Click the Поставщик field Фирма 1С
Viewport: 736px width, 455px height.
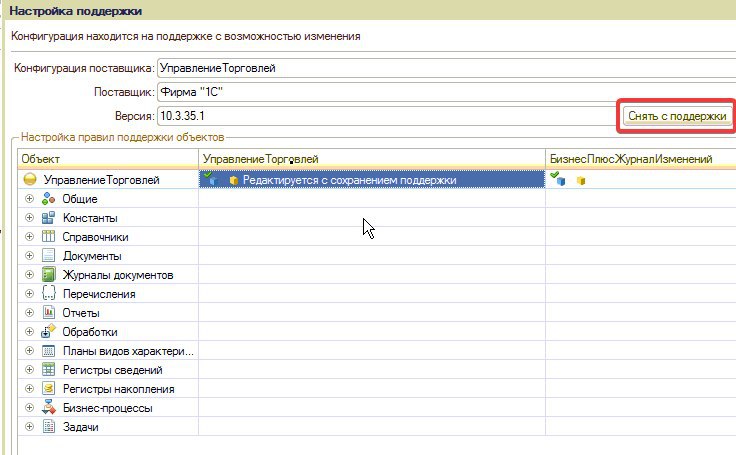point(446,92)
